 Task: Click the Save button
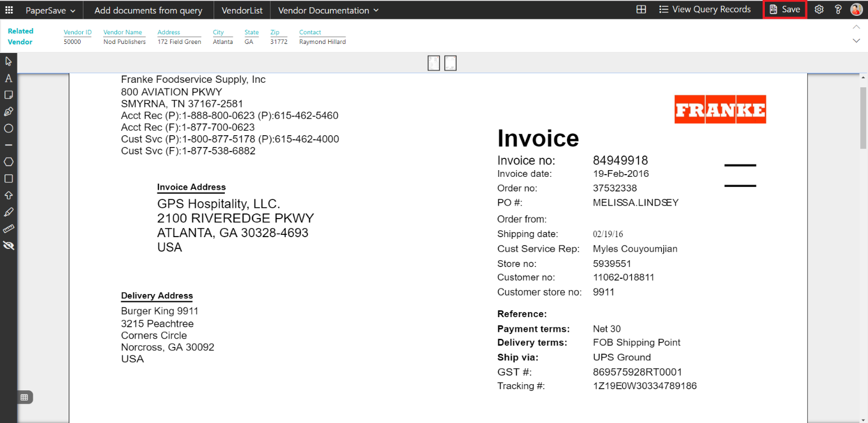point(785,10)
